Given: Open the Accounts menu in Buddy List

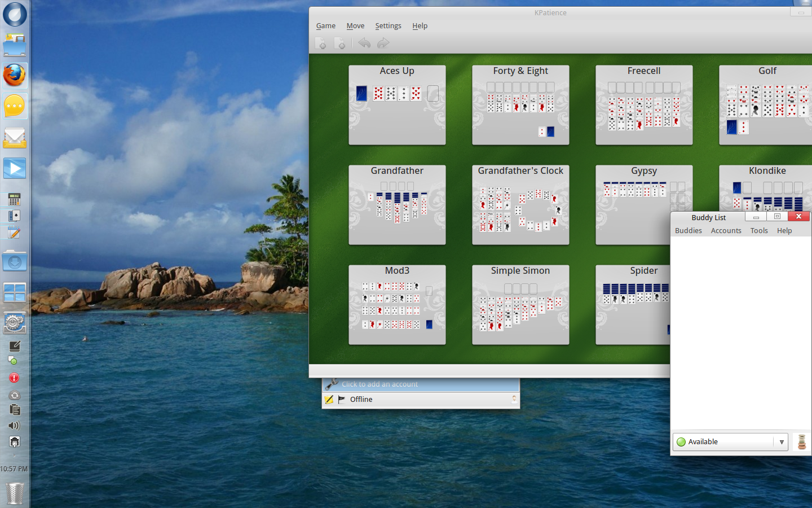Looking at the screenshot, I should (726, 231).
